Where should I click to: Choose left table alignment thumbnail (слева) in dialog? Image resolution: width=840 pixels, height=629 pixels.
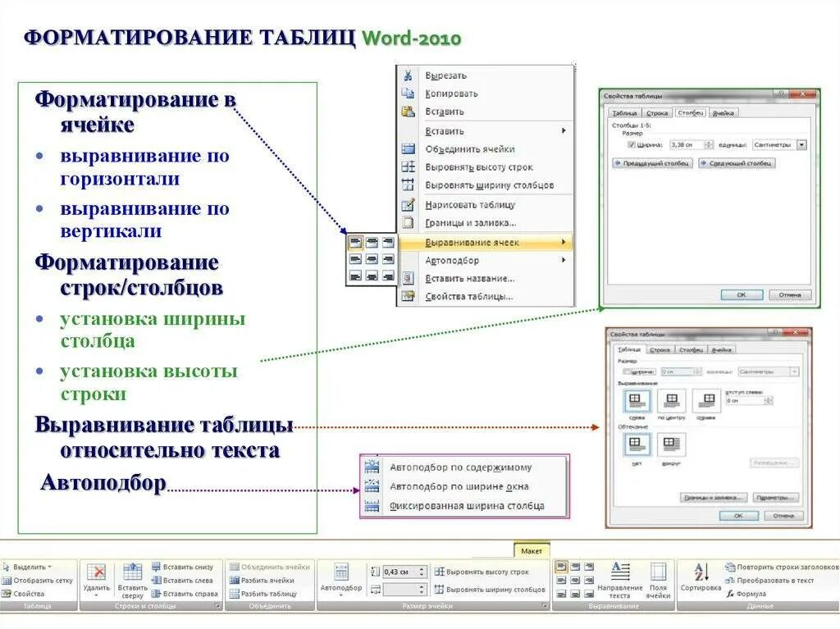(637, 400)
